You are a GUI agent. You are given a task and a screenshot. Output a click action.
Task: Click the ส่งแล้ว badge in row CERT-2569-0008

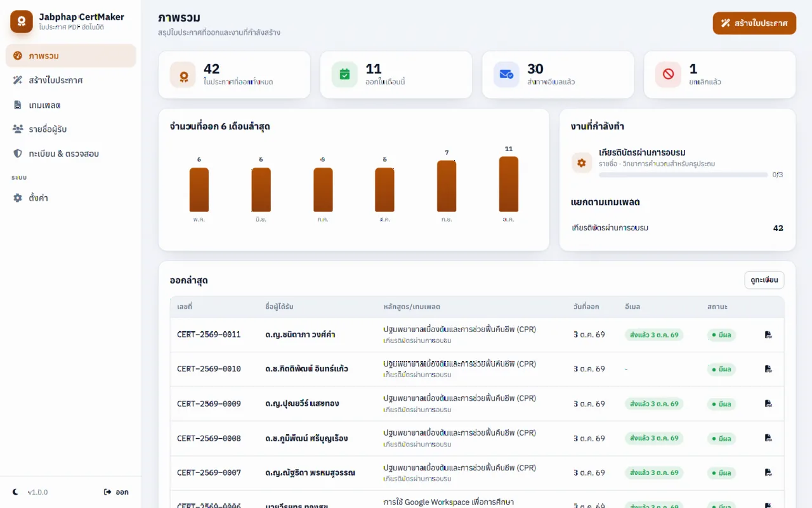coord(654,438)
